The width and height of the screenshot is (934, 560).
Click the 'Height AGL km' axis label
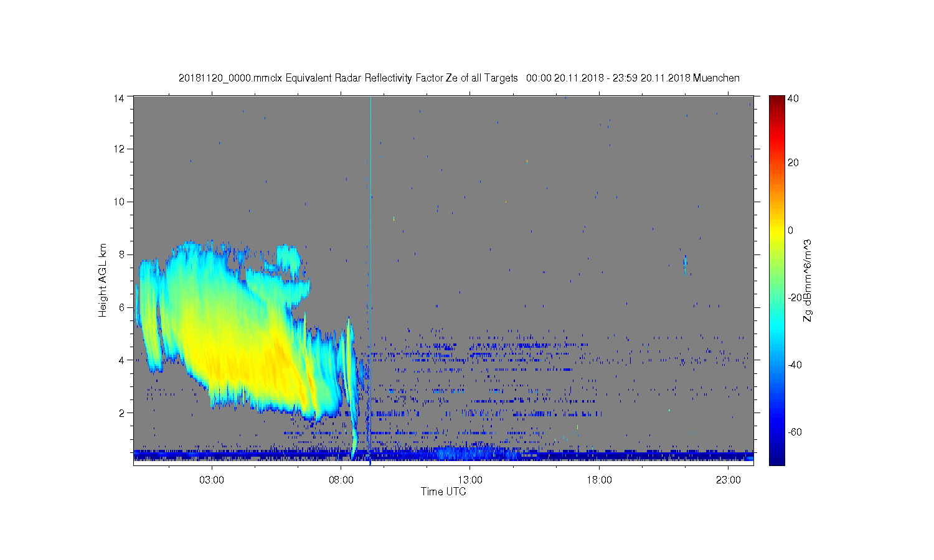pyautogui.click(x=103, y=280)
